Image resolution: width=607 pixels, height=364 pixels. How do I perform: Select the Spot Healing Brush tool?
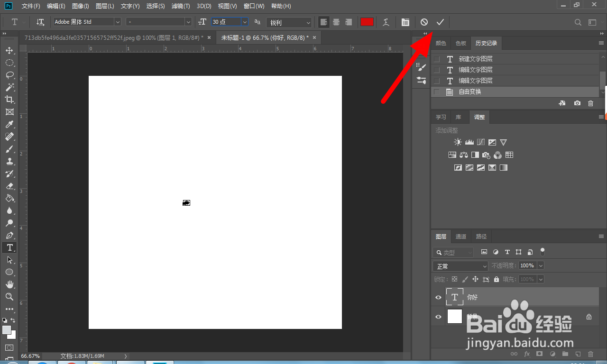click(x=9, y=136)
